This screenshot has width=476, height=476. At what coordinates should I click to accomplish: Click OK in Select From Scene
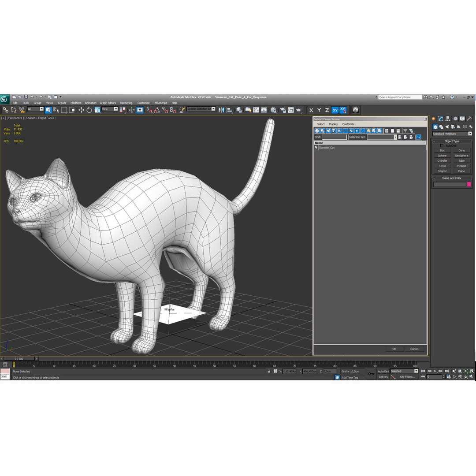click(394, 349)
